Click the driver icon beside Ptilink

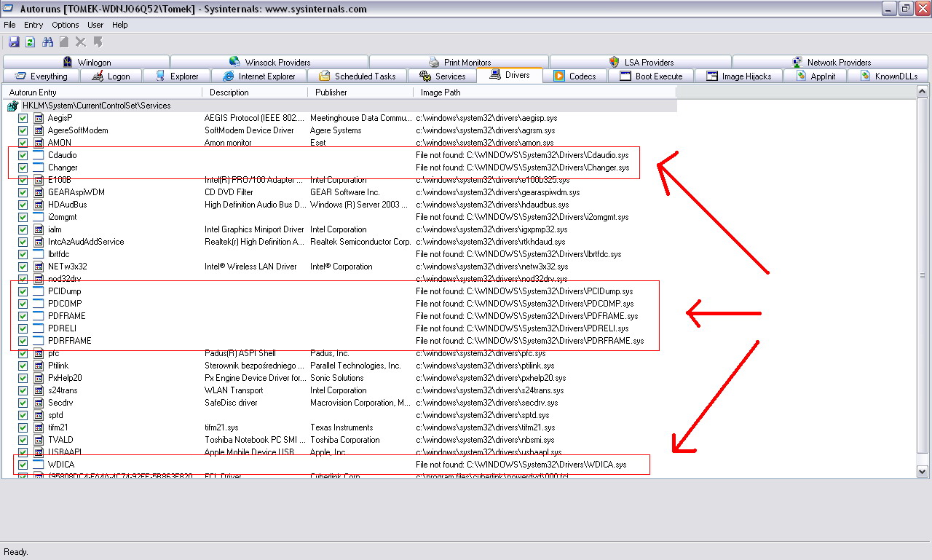[x=39, y=366]
